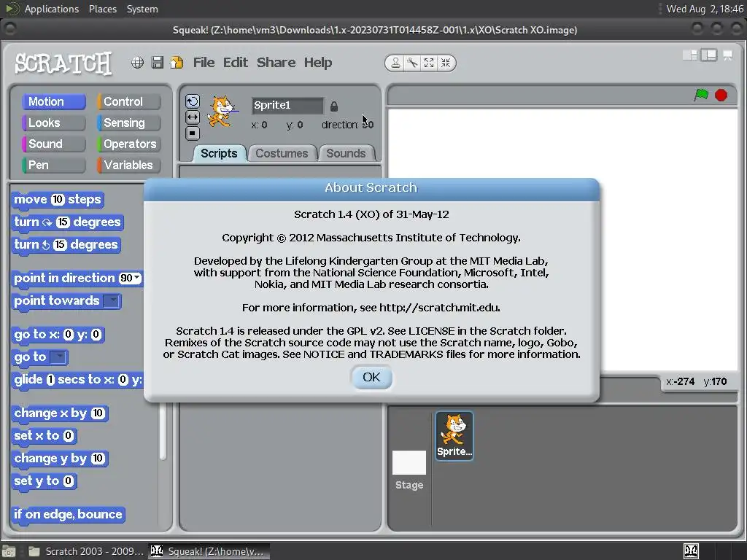Open the Edit menu
Screen dimensions: 747x560
tap(236, 63)
